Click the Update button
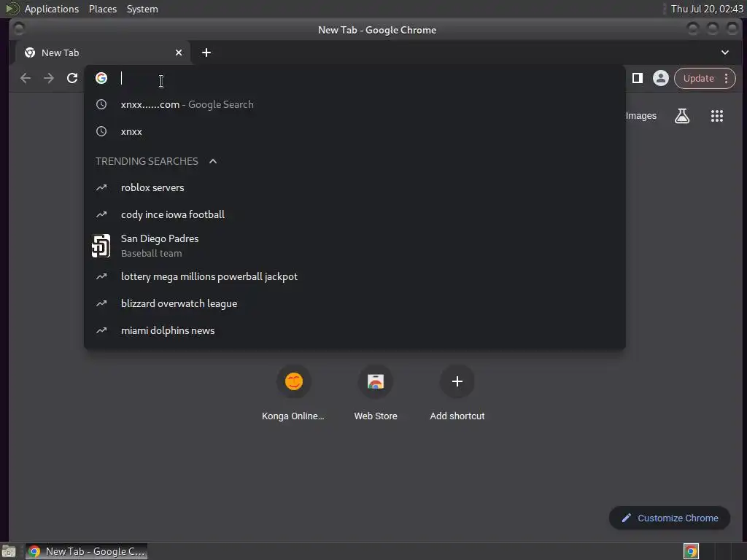Viewport: 747px width, 560px height. pos(698,78)
